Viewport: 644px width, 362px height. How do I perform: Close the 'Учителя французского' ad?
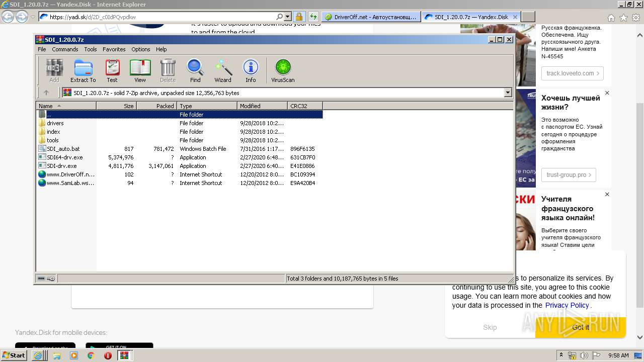pos(607,194)
